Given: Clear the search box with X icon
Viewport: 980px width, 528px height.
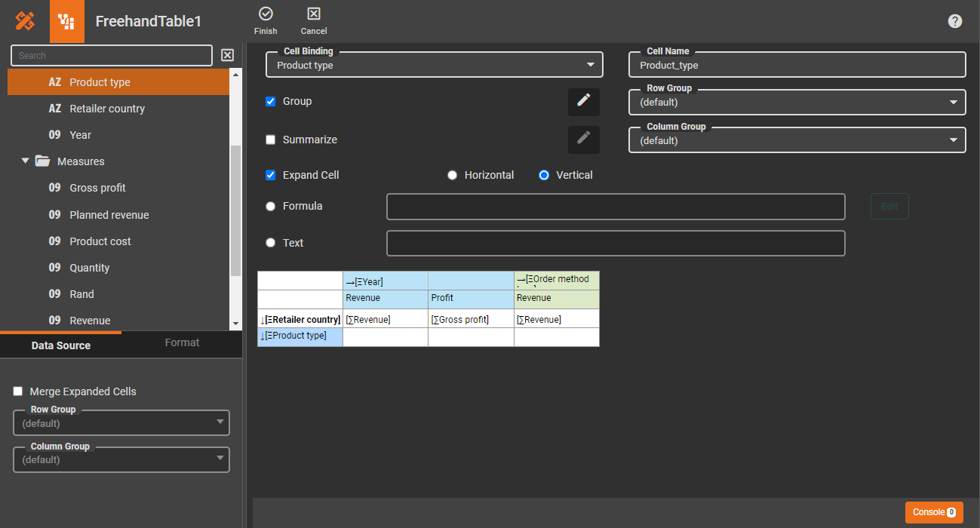Looking at the screenshot, I should click(227, 55).
